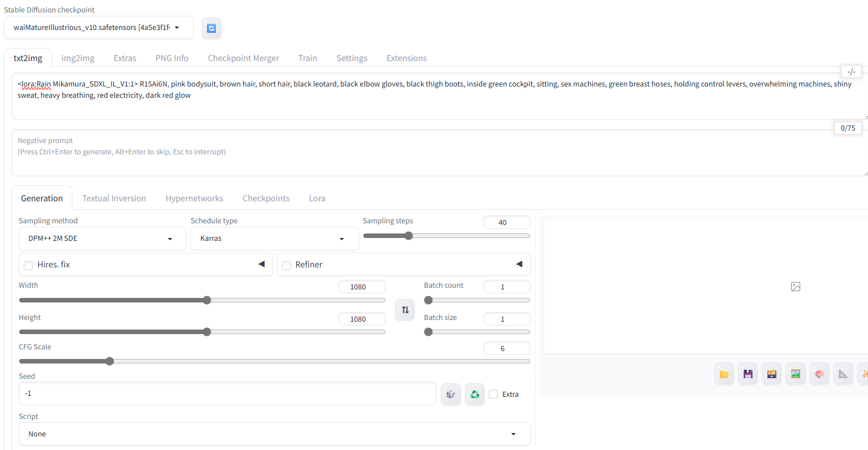Select the Generation sub-tab
Screen dimensions: 868x450
[x=42, y=198]
